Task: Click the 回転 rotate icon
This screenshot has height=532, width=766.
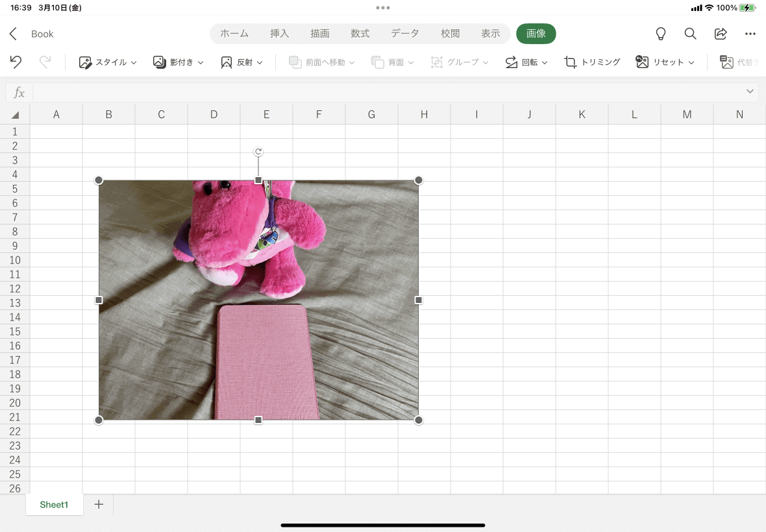Action: click(512, 62)
